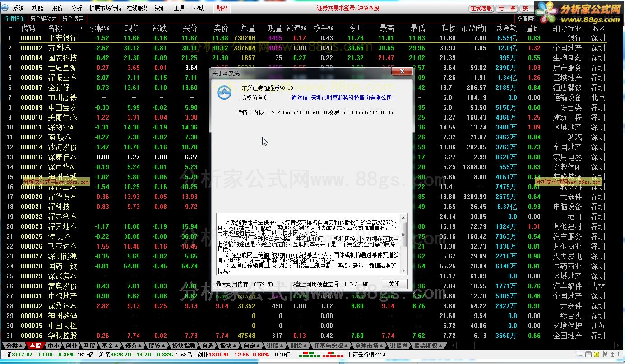Open the 帮助 menu
Screen dimensions: 625x364
pos(199,8)
